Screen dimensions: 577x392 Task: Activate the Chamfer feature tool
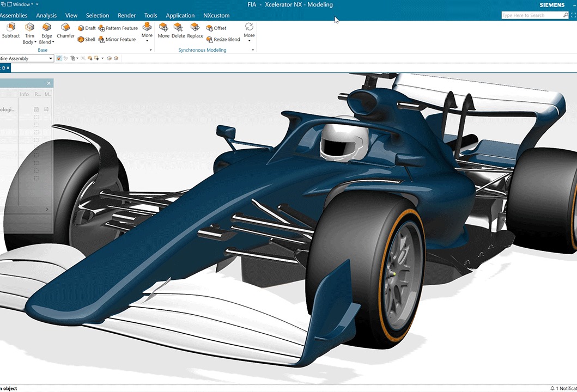click(65, 30)
